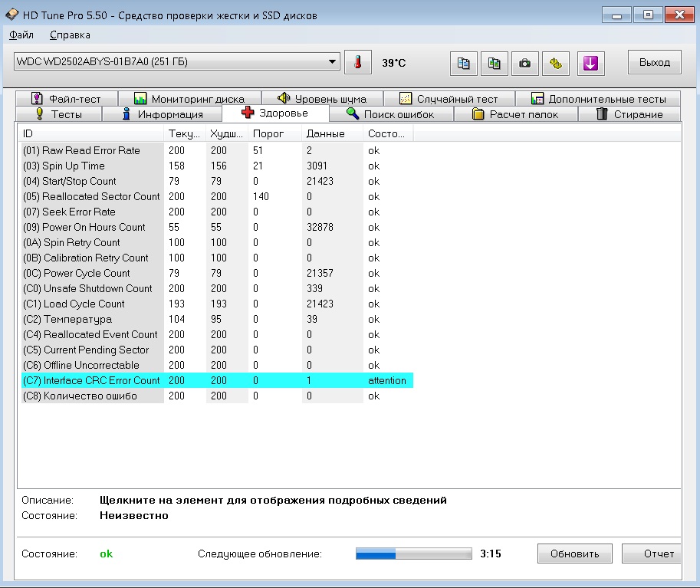Image resolution: width=700 pixels, height=588 pixels.
Task: Select the (04) Start/Stop Count row
Action: point(217,181)
